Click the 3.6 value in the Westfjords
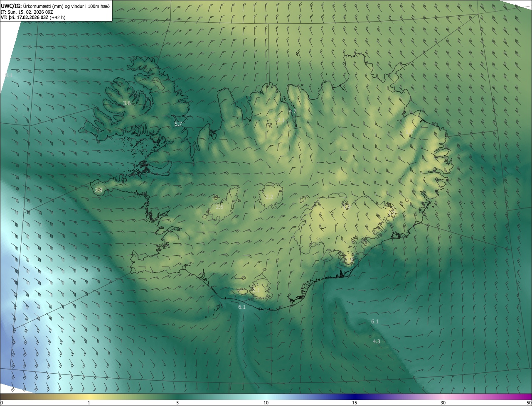The image size is (532, 406). coord(127,103)
